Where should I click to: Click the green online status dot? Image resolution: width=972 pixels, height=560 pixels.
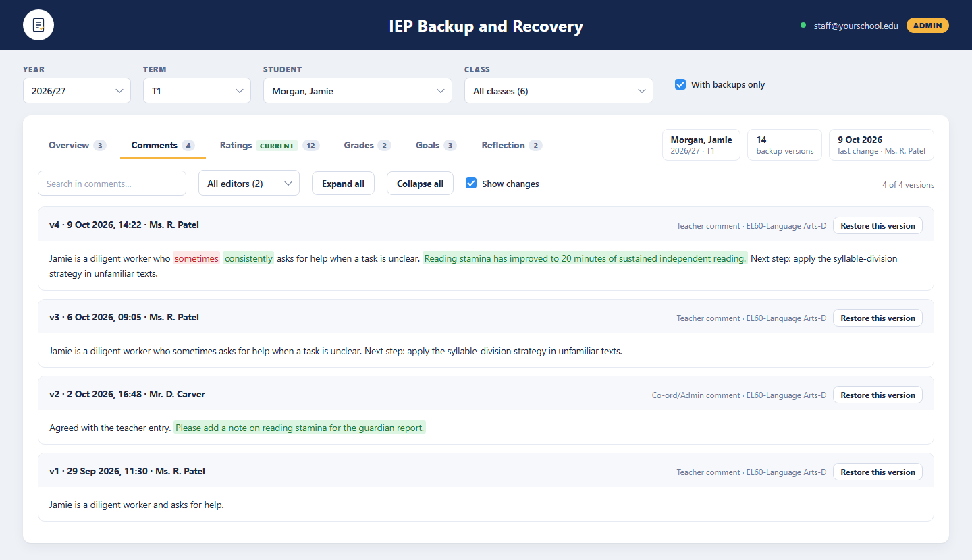803,25
